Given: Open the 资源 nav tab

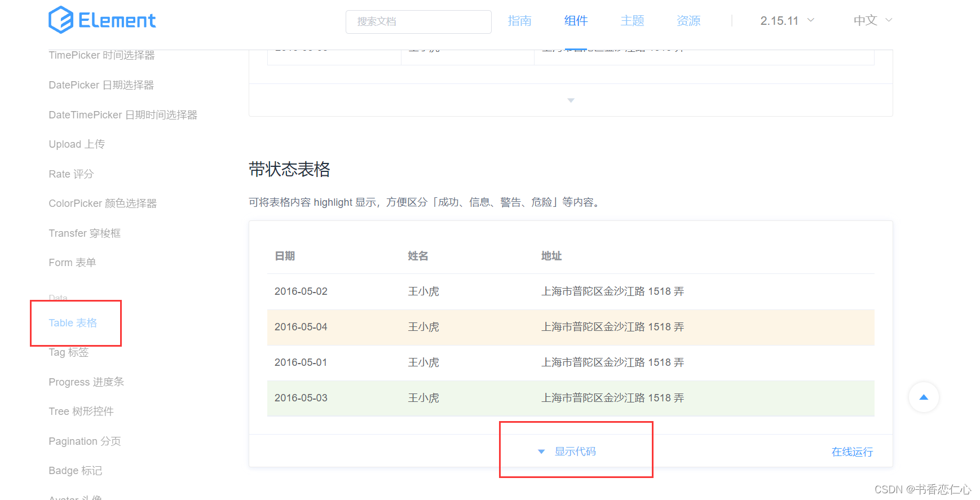Looking at the screenshot, I should coord(688,21).
